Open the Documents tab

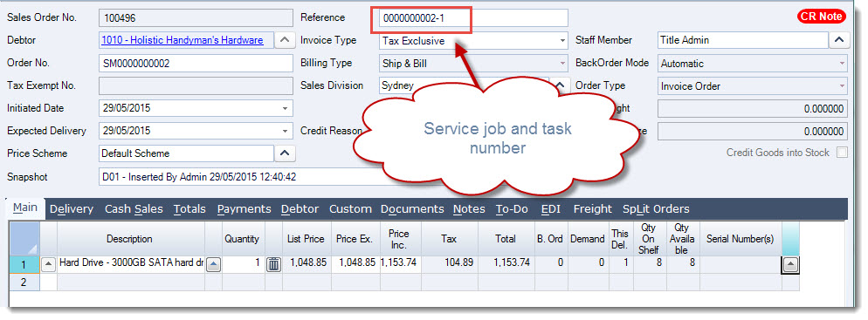(x=412, y=209)
